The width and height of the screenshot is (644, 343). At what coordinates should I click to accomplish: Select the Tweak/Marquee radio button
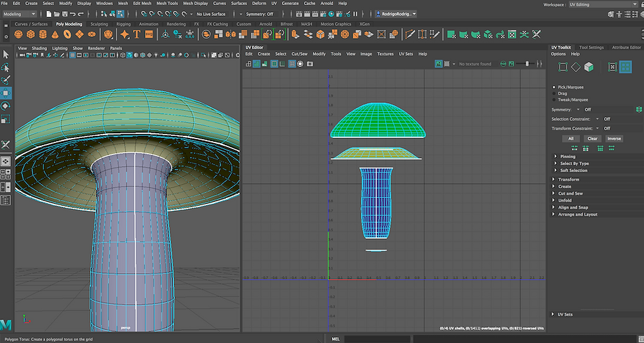tap(554, 100)
